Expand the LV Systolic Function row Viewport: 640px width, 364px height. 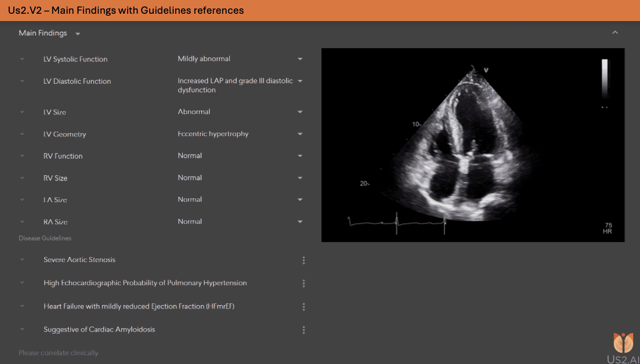coord(22,58)
